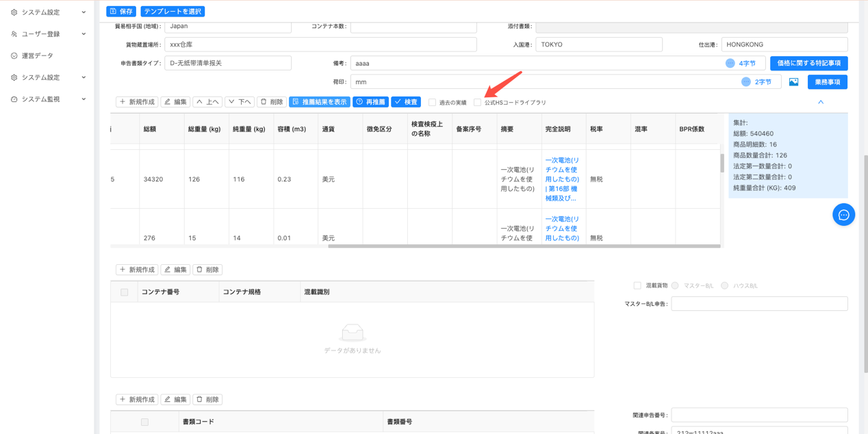The height and width of the screenshot is (434, 868).
Task: Click the goods table vertical scrollbar
Action: 722,163
